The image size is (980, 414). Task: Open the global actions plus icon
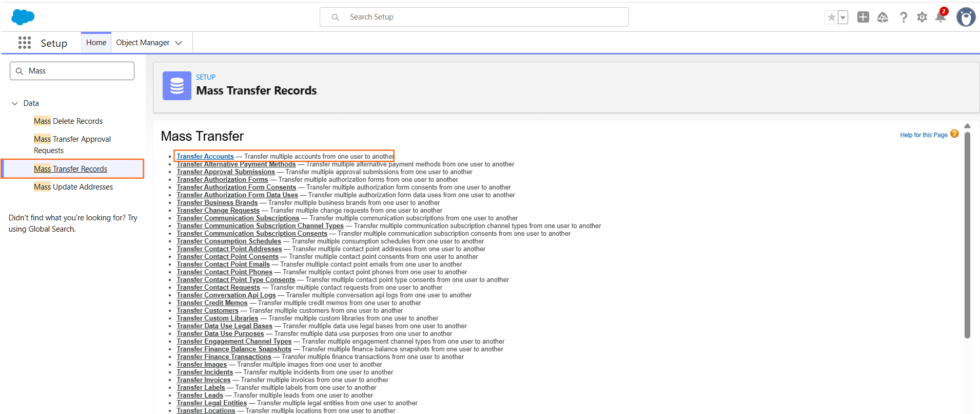[863, 17]
